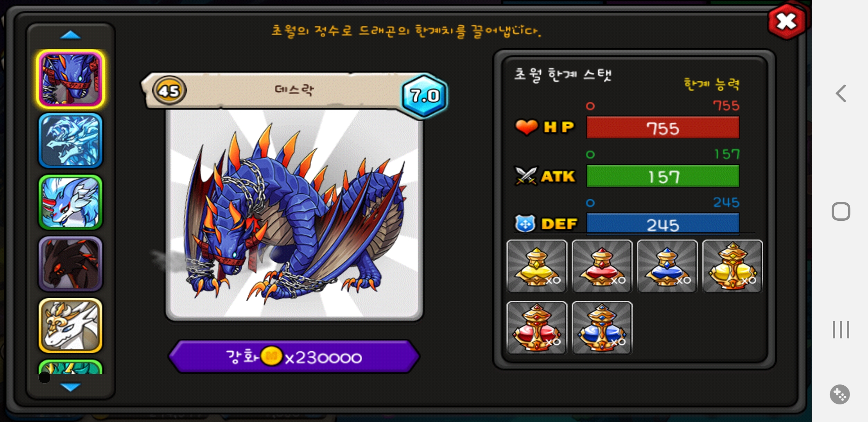Select the yellow essence potion item

click(x=537, y=266)
